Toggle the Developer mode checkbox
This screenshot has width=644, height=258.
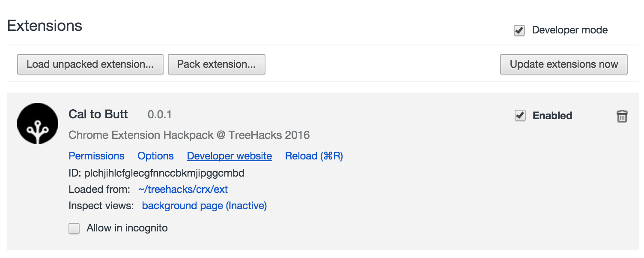(x=519, y=30)
